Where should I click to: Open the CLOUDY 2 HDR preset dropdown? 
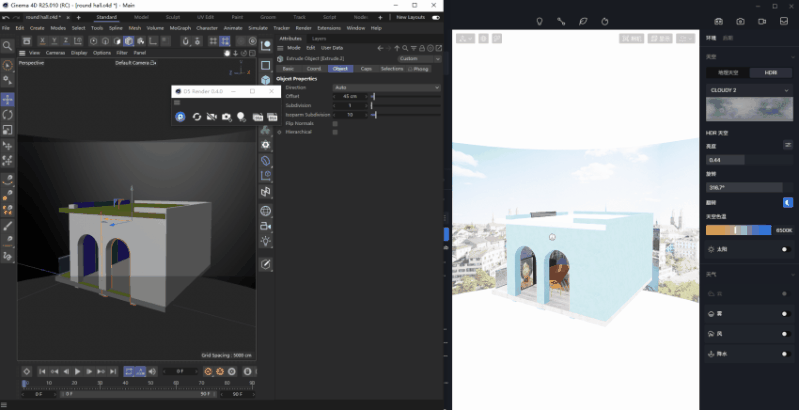pos(749,89)
